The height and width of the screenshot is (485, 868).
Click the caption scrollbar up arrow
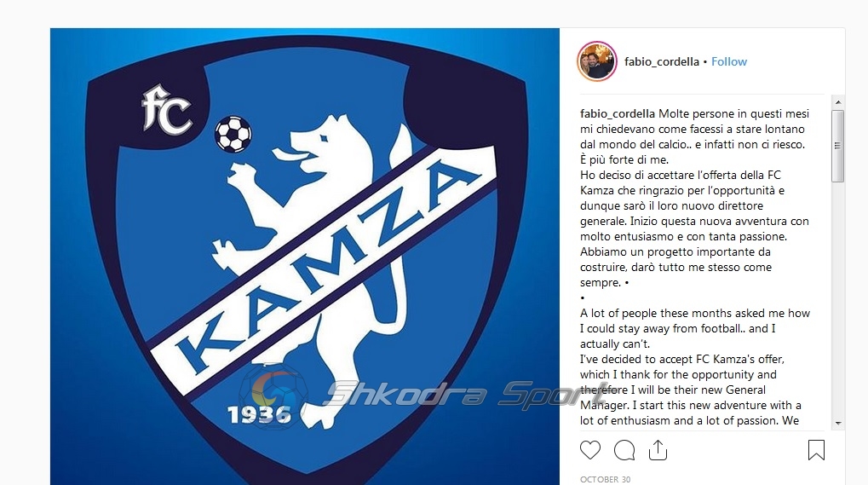point(838,102)
